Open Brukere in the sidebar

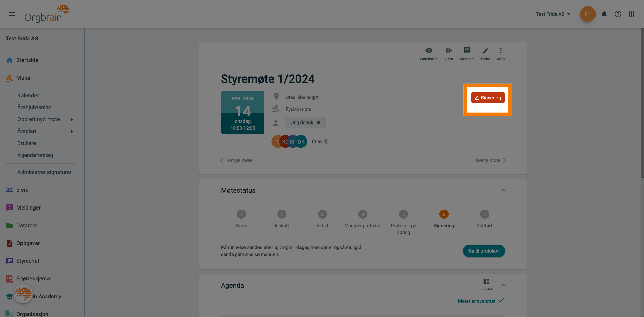[x=27, y=143]
